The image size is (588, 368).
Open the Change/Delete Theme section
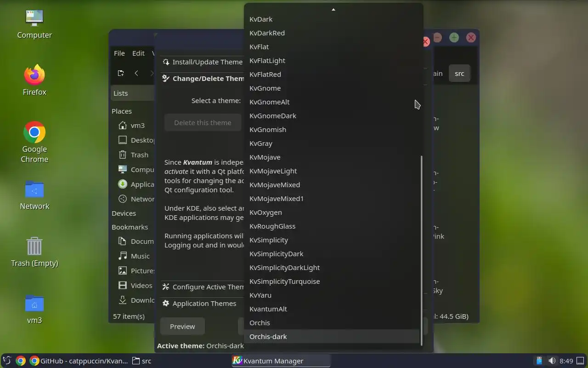point(203,79)
